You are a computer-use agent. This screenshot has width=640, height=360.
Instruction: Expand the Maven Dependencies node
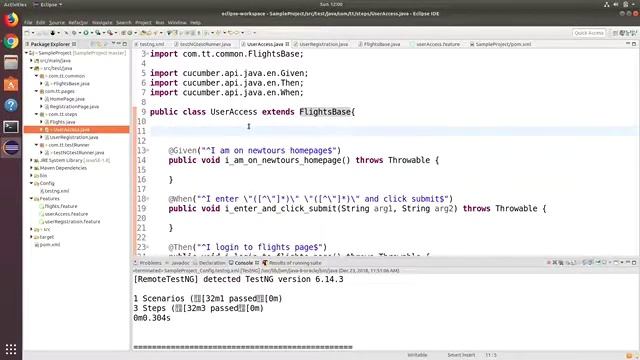tap(31, 168)
